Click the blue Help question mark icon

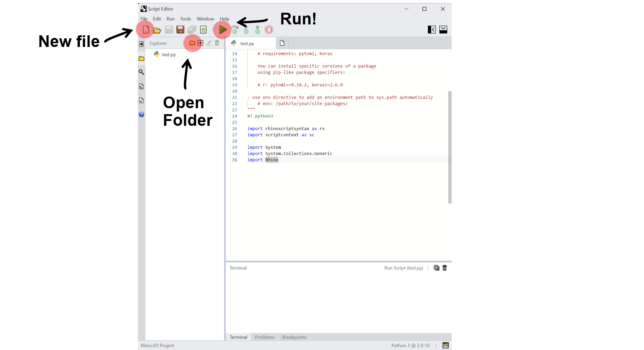[x=142, y=115]
